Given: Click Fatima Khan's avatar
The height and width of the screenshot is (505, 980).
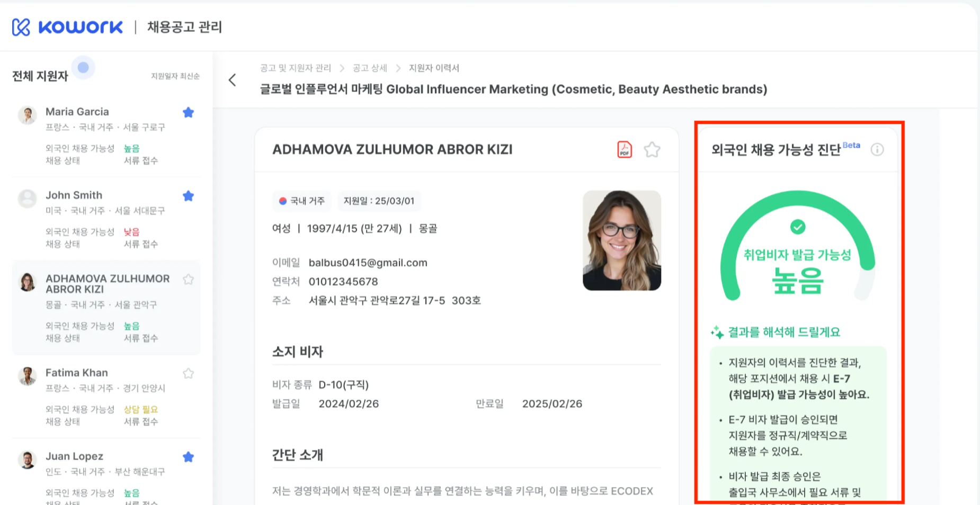Looking at the screenshot, I should click(x=27, y=376).
